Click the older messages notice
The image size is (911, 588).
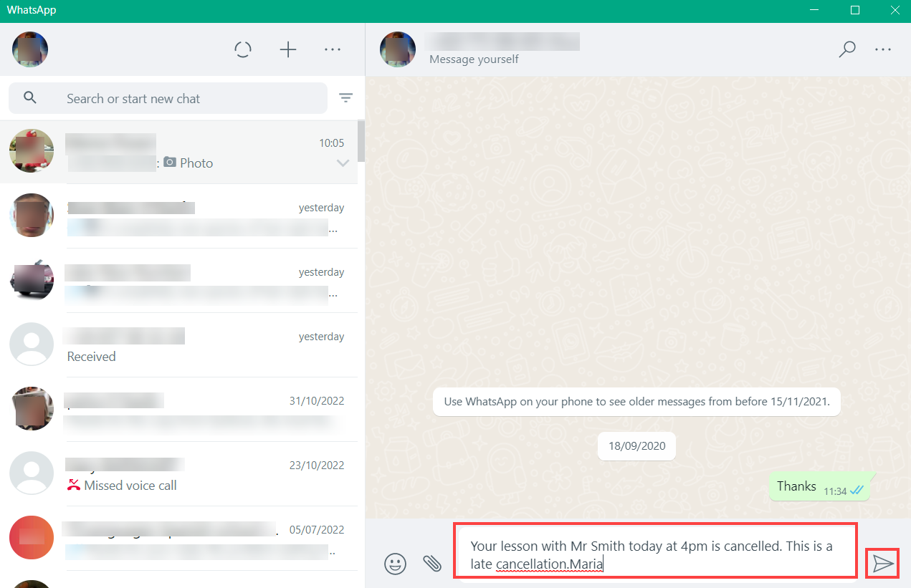coord(636,402)
